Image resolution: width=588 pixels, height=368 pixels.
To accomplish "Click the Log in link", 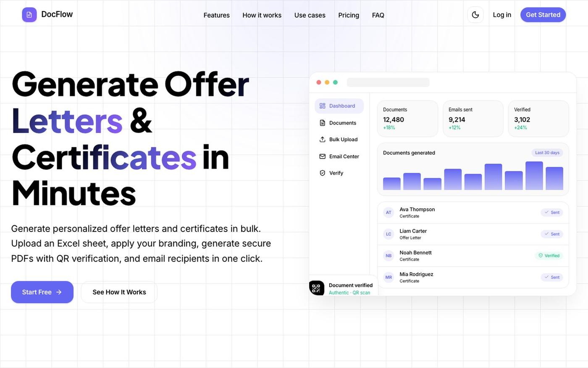I will tap(502, 15).
